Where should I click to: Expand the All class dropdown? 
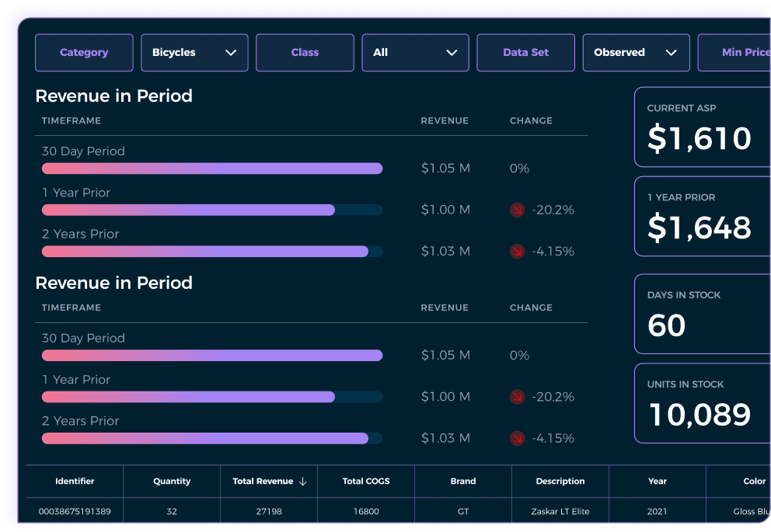coord(415,52)
